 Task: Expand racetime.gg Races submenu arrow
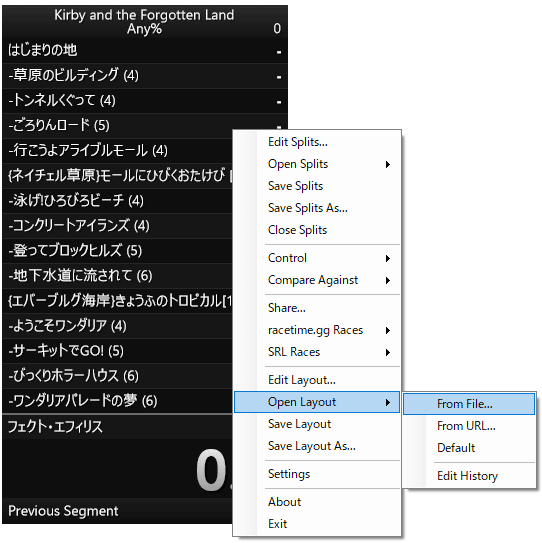tap(388, 330)
